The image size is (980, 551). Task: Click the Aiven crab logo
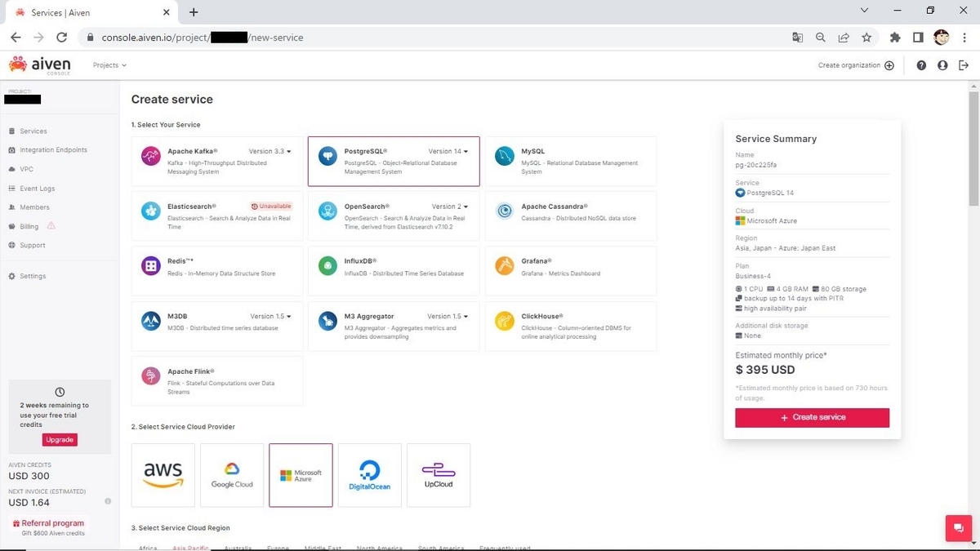point(17,64)
